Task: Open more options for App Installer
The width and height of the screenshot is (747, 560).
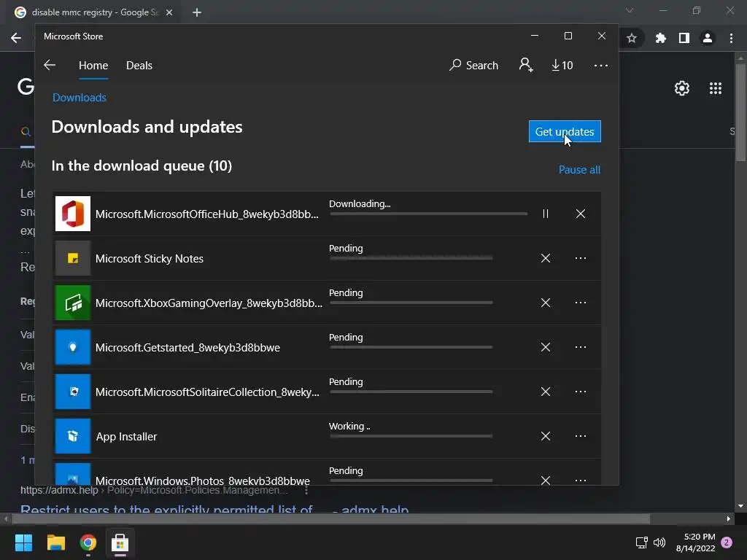Action: click(580, 436)
